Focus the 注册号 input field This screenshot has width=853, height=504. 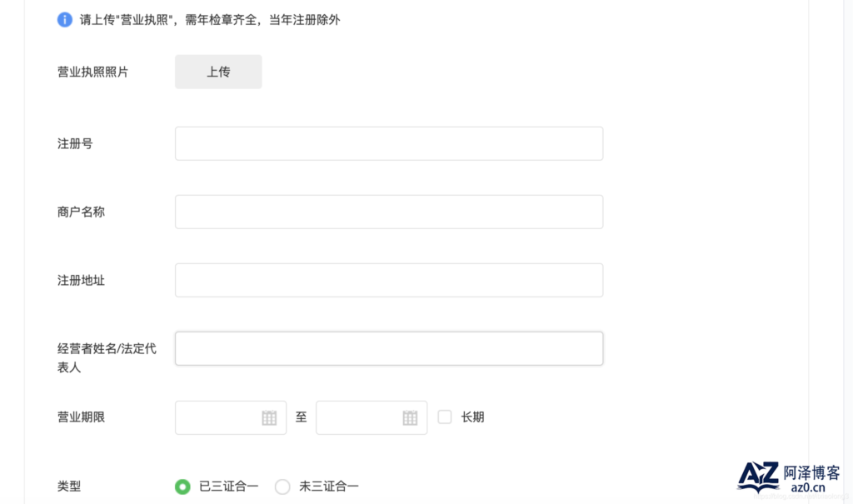point(389,143)
